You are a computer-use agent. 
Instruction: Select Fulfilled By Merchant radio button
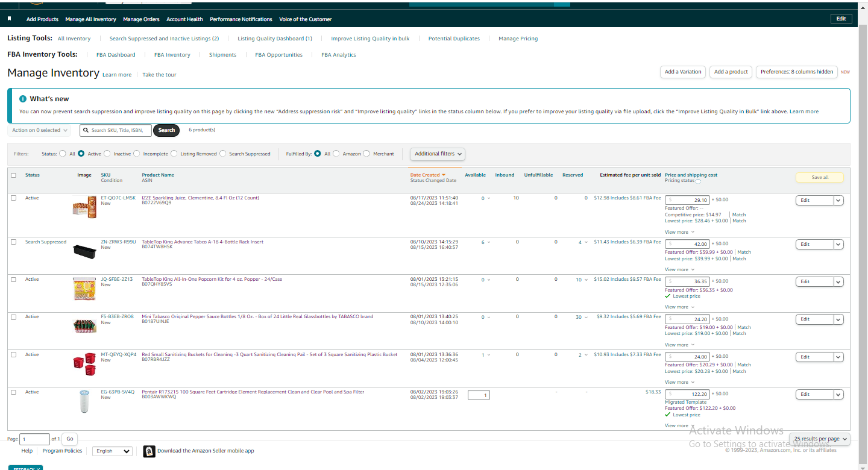point(366,154)
